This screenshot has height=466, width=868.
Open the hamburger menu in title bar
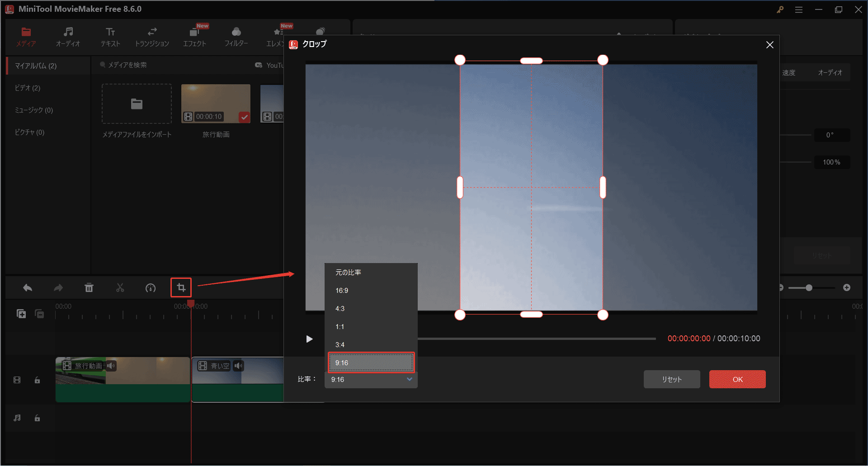(x=799, y=9)
